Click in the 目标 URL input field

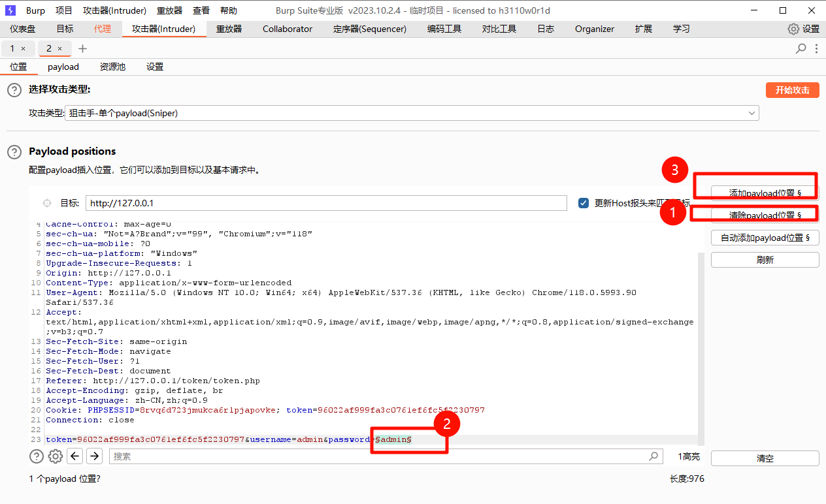coord(326,203)
